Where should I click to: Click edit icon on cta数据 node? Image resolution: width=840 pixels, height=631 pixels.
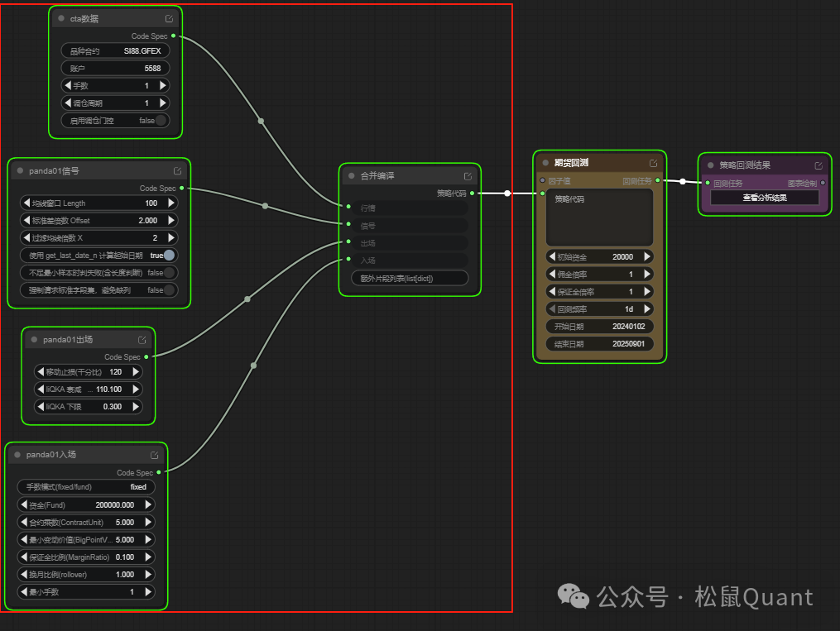[x=170, y=18]
